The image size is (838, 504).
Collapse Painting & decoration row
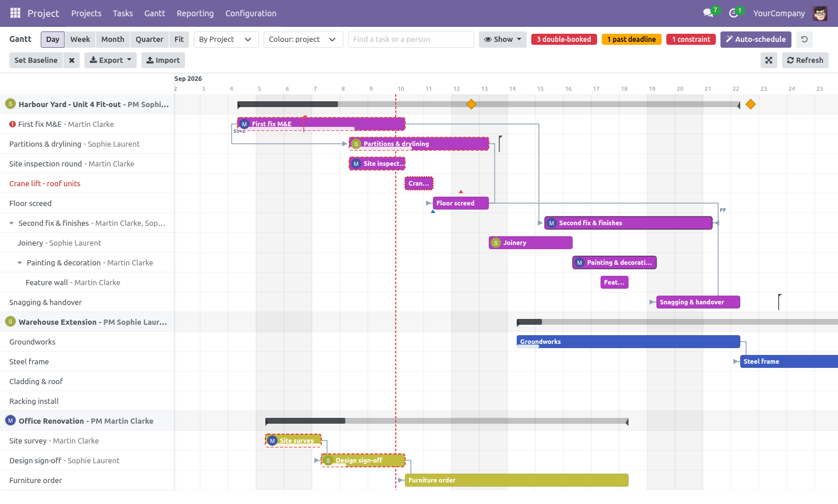coord(20,263)
